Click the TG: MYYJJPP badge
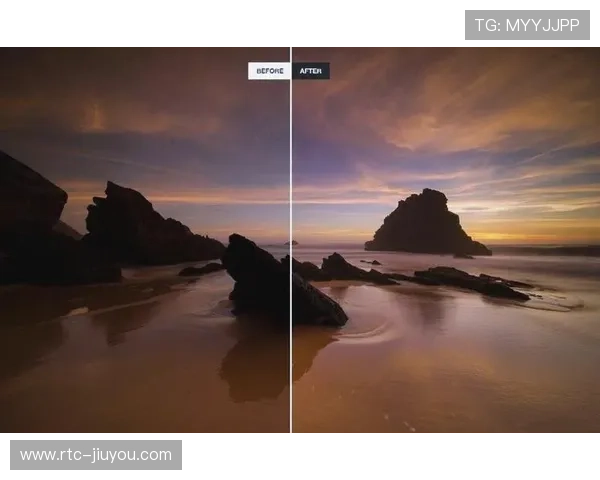The height and width of the screenshot is (480, 600). click(x=527, y=24)
